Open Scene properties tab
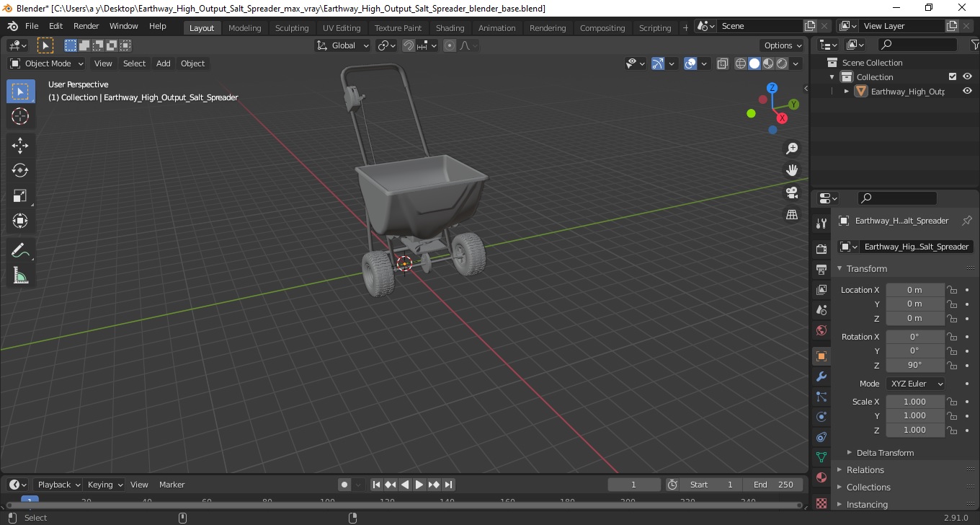 [x=821, y=310]
